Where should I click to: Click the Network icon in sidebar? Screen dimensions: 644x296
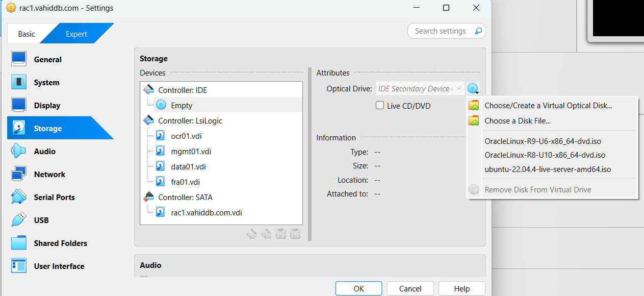click(19, 174)
